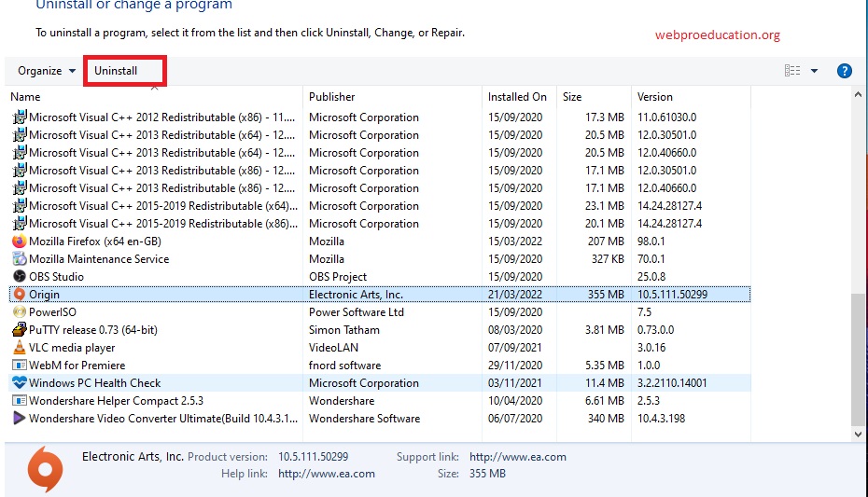Click the Electronic Arts, Inc. publisher cell
868x497 pixels.
(x=356, y=294)
